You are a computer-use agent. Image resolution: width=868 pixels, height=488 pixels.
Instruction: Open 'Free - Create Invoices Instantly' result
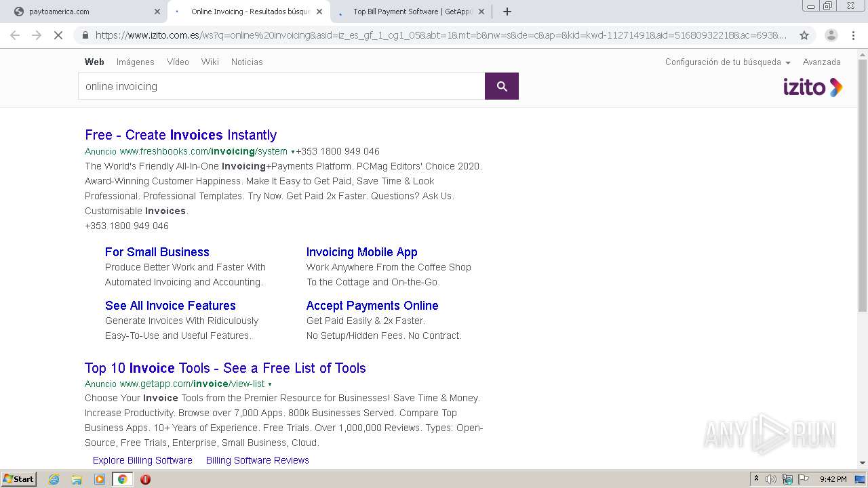(x=180, y=135)
